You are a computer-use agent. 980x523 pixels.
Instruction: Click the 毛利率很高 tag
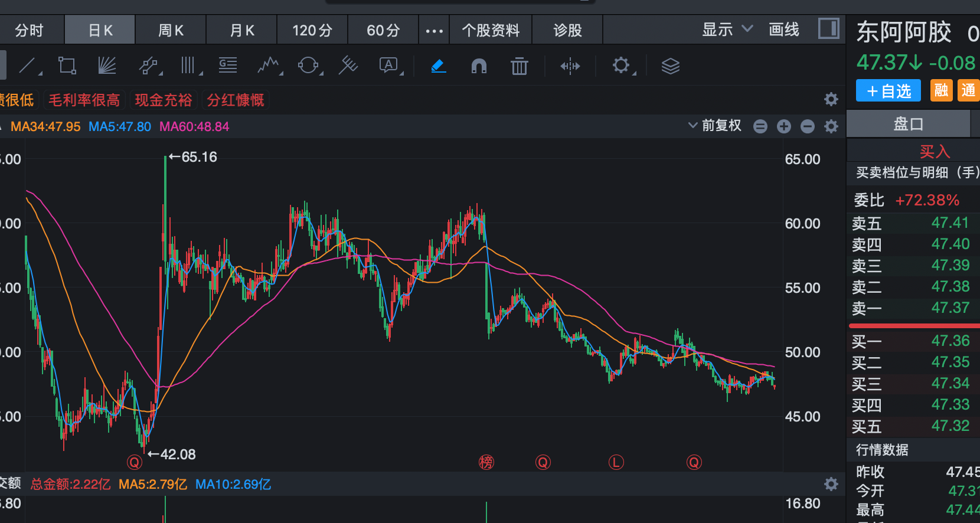click(x=84, y=100)
